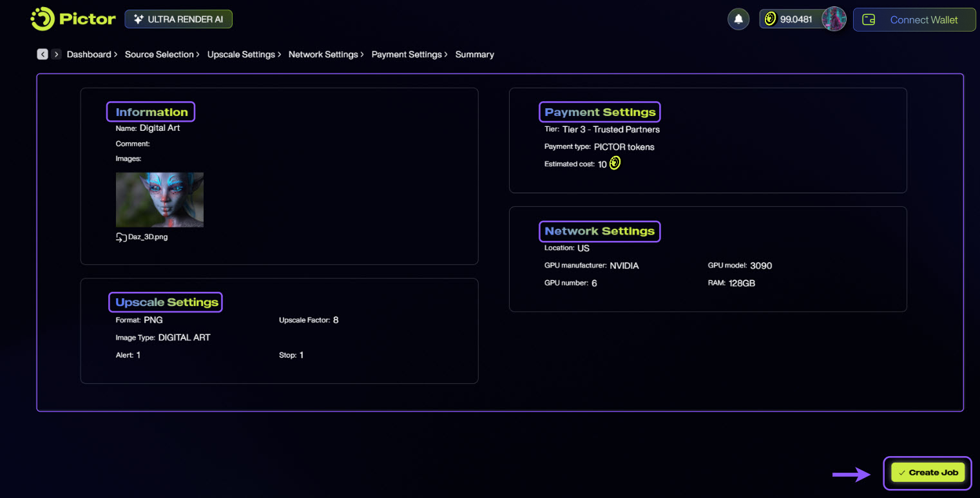Click the Pictor logo icon
The height and width of the screenshot is (498, 980).
[x=43, y=19]
